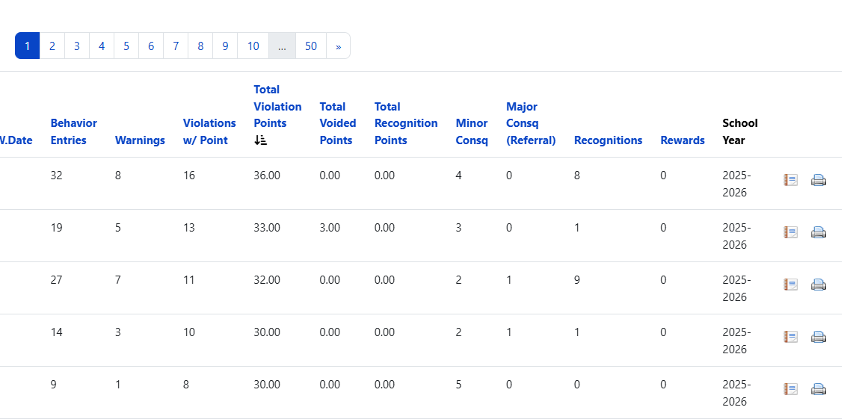Image resolution: width=868 pixels, height=419 pixels.
Task: Go to page 2 of results
Action: (x=52, y=46)
